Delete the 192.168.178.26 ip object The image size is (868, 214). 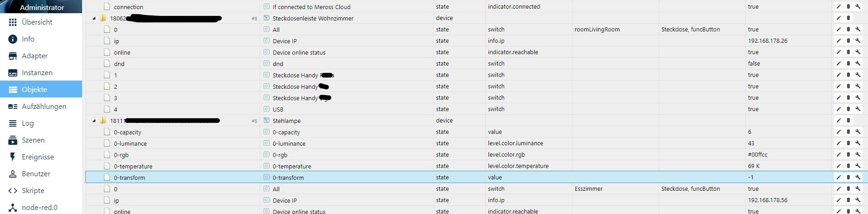point(848,41)
